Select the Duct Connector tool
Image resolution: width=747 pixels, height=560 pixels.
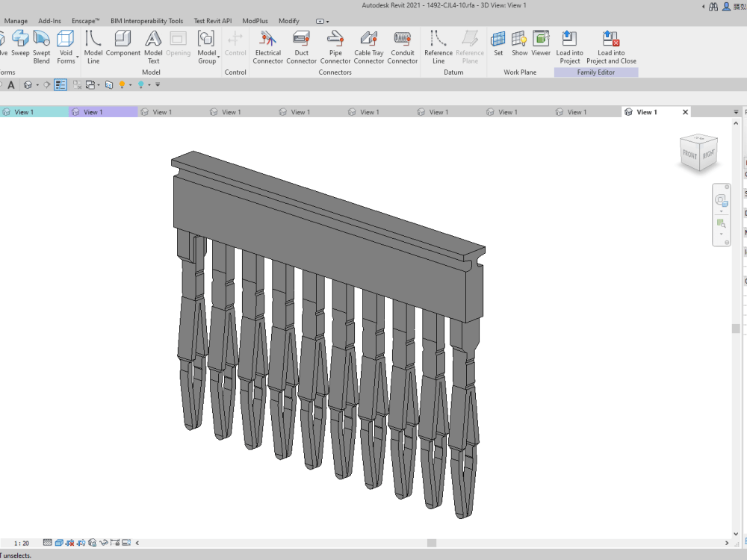pyautogui.click(x=301, y=46)
